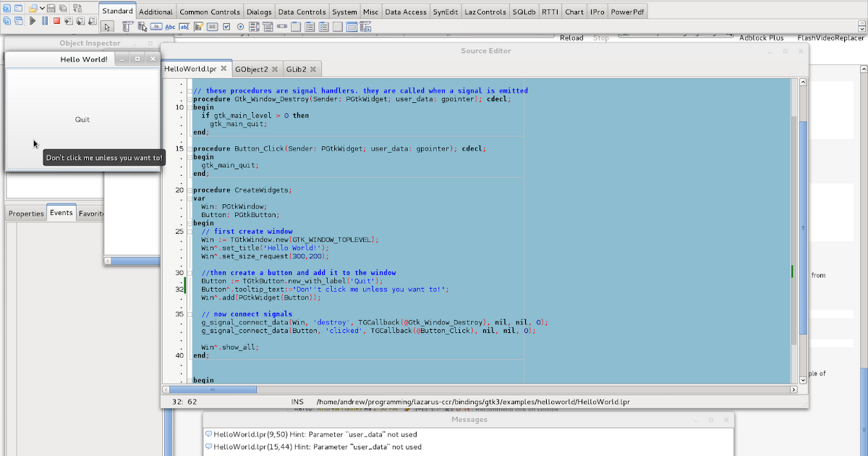Screen dimensions: 868x456
Task: Open the Data Controls palette tab
Action: click(302, 12)
